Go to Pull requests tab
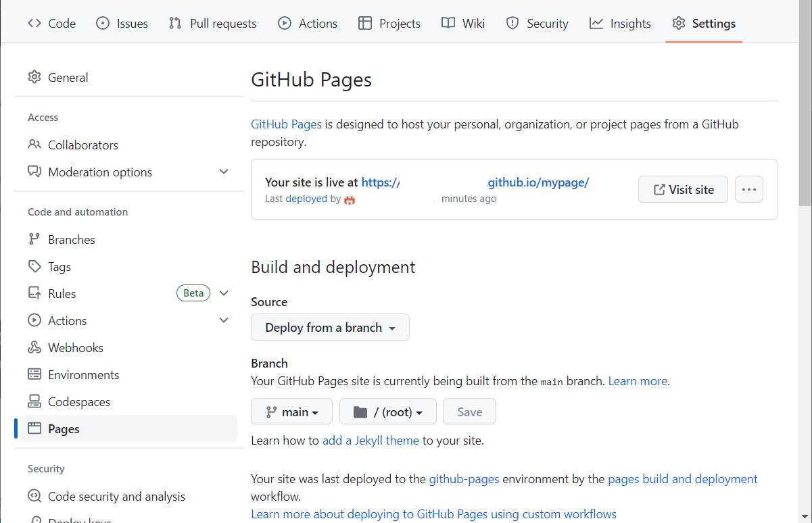The height and width of the screenshot is (523, 812). coord(213,23)
